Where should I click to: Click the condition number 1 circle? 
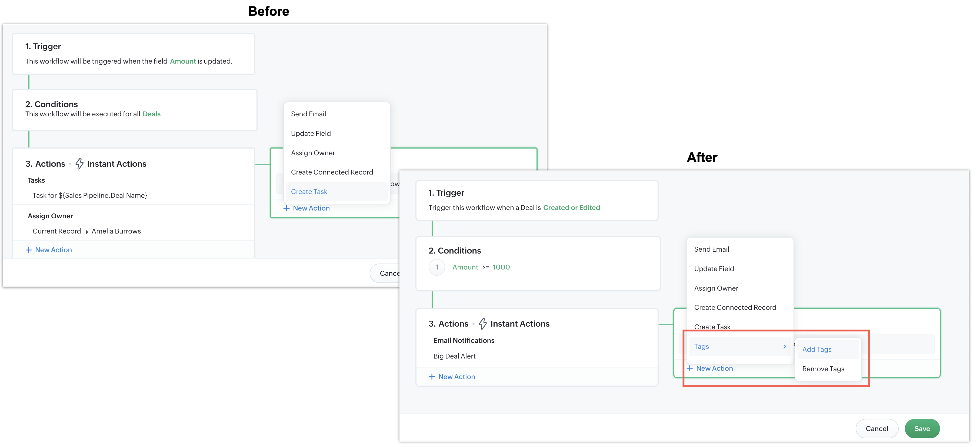click(436, 267)
